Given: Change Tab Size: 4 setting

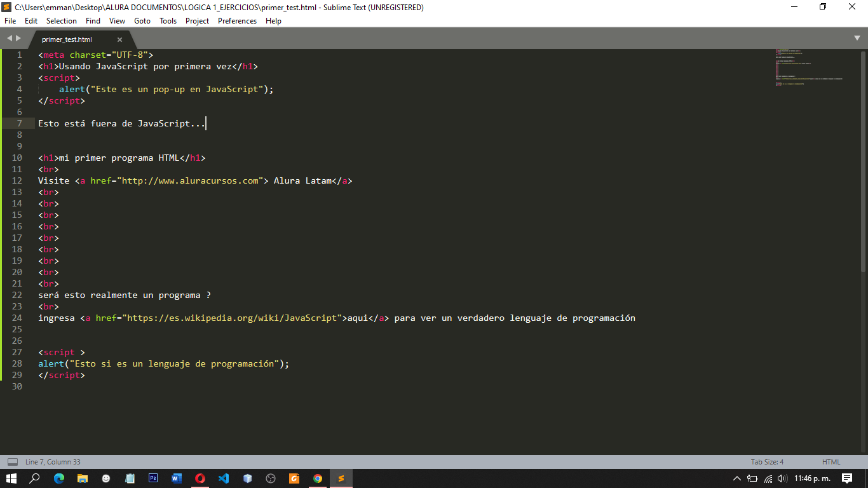Looking at the screenshot, I should (x=767, y=462).
